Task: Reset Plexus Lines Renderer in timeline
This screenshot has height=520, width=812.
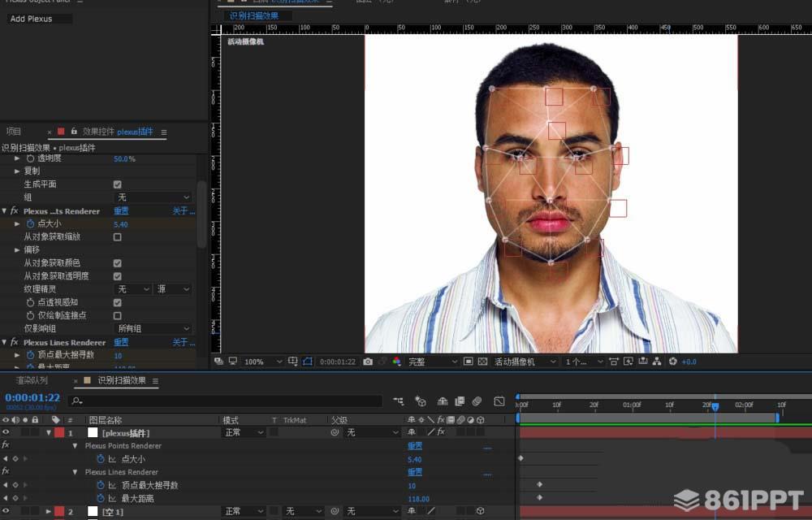Action: pyautogui.click(x=415, y=472)
